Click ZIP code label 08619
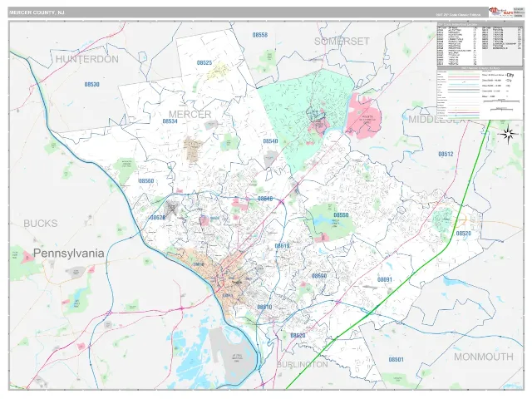Image resolution: width=532 pixels, height=399 pixels. 283,246
